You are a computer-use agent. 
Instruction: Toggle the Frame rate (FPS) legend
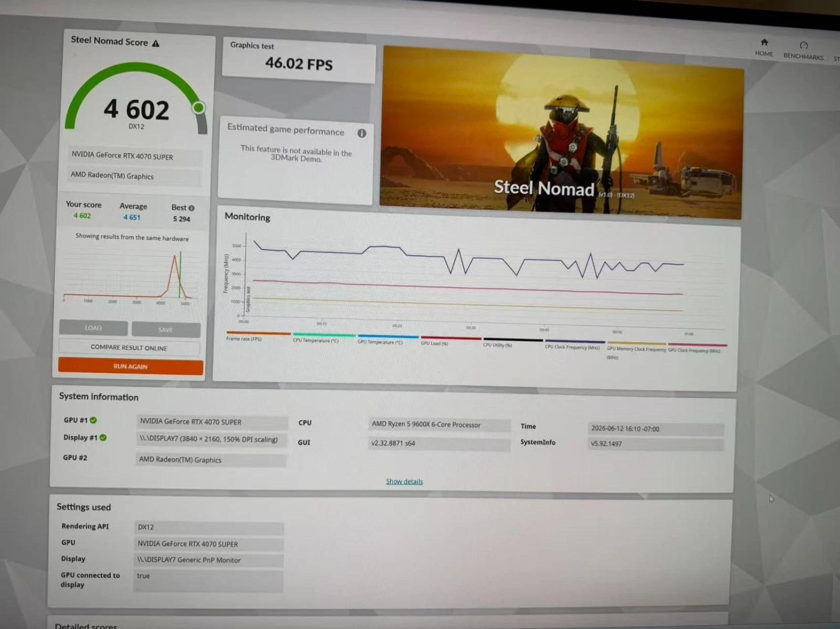(258, 336)
